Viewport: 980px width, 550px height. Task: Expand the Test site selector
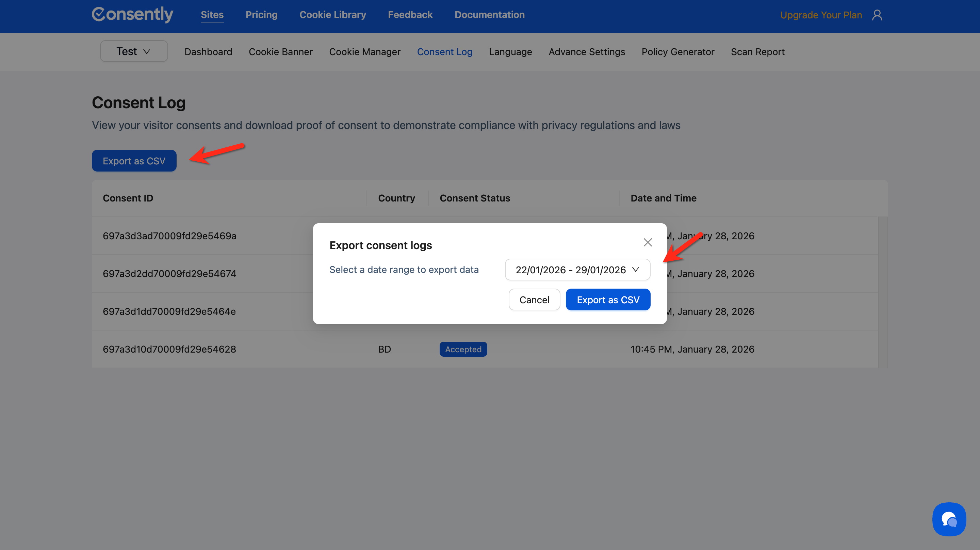133,51
